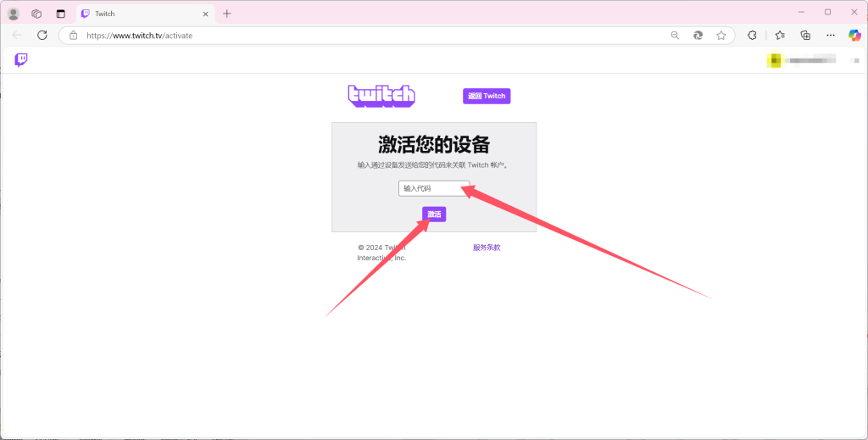Image resolution: width=868 pixels, height=440 pixels.
Task: View site information via the lock icon
Action: click(73, 36)
